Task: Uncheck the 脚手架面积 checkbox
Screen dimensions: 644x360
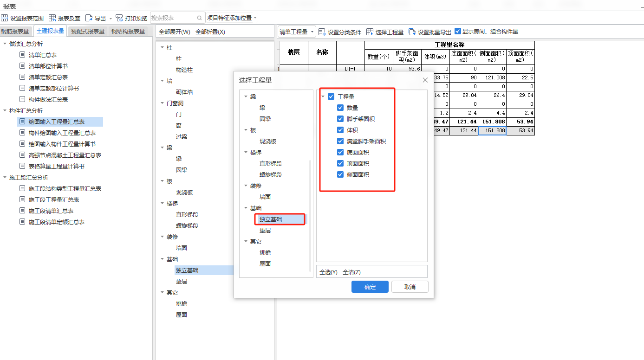Action: [x=340, y=119]
